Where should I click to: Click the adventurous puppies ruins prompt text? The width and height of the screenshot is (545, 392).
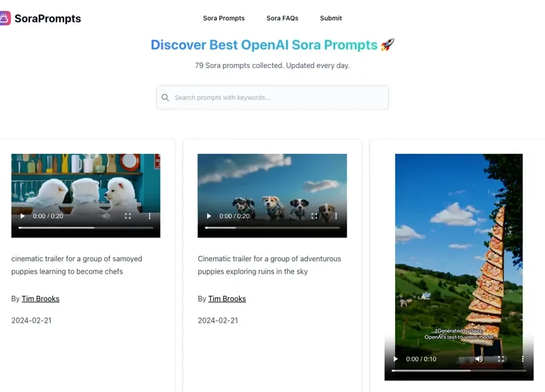point(269,265)
